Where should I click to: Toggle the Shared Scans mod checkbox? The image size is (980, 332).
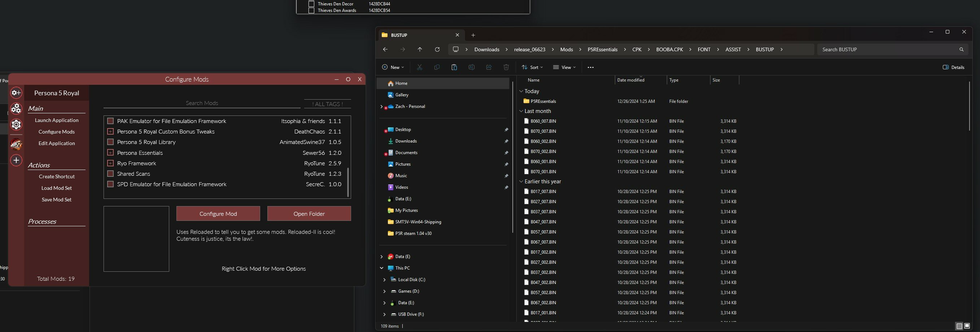[110, 174]
